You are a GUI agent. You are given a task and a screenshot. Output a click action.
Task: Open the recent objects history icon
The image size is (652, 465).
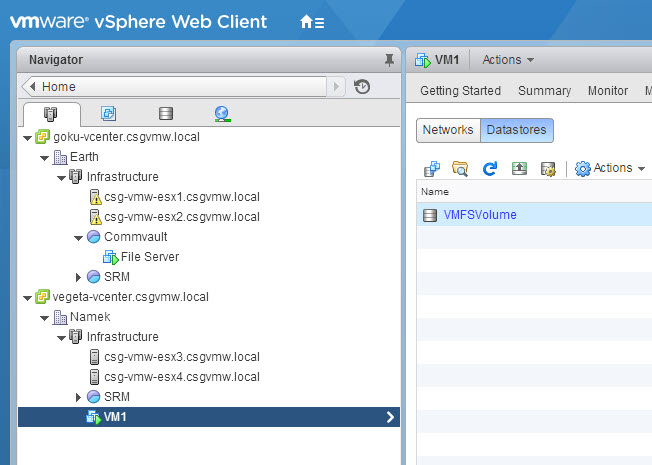coord(362,87)
